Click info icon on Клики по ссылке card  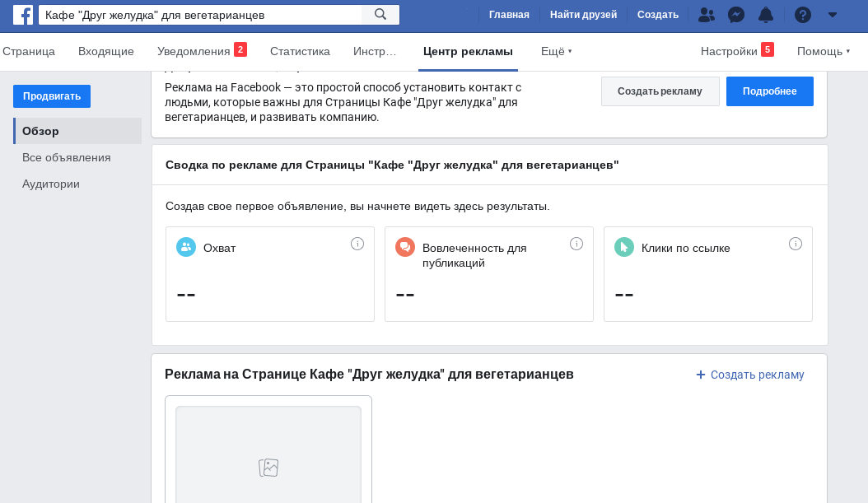click(x=796, y=244)
